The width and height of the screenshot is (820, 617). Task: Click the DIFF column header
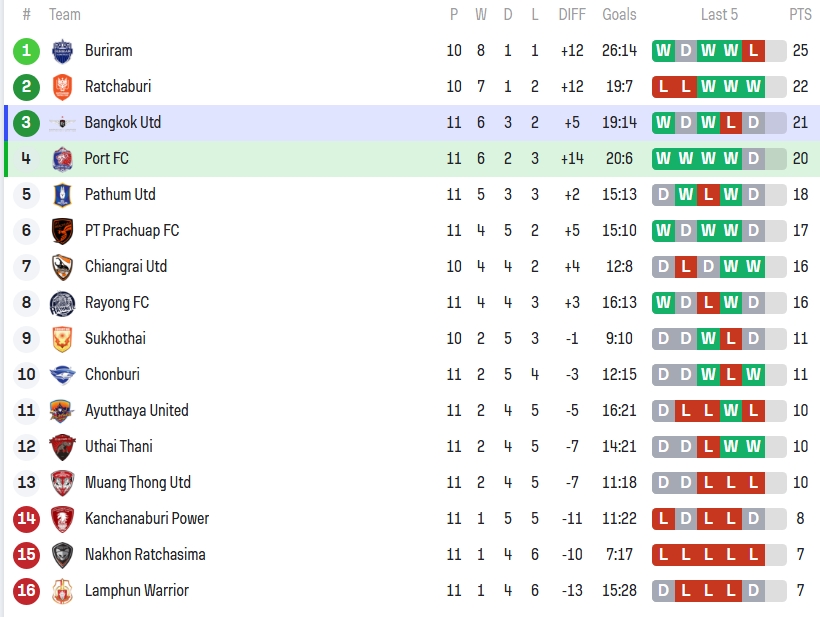572,15
